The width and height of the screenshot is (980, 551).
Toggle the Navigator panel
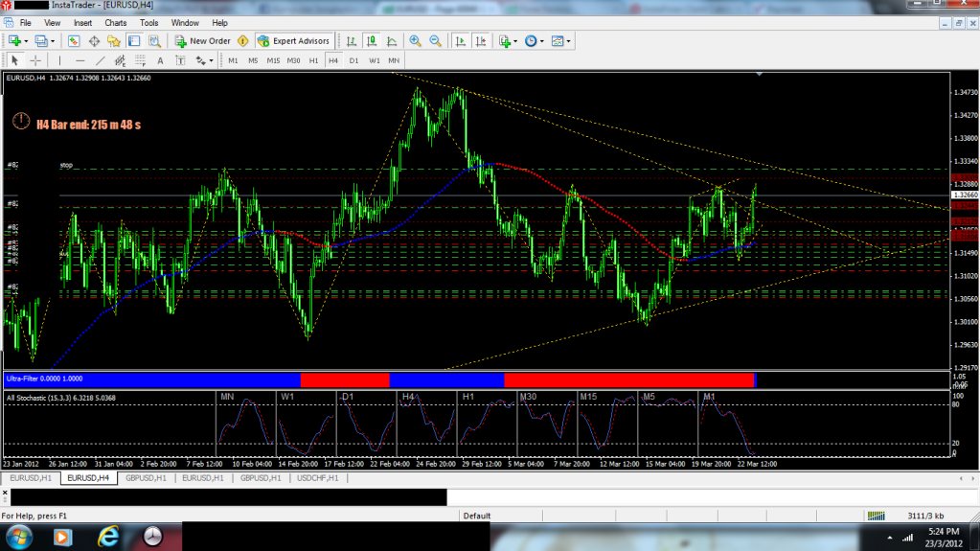point(114,41)
